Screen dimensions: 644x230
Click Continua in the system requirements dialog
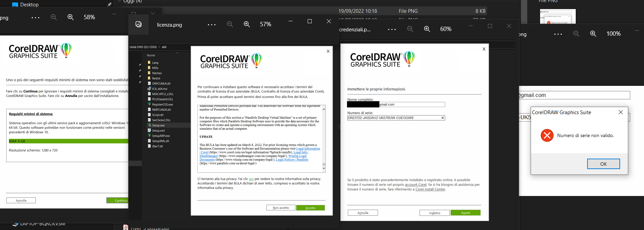117,200
